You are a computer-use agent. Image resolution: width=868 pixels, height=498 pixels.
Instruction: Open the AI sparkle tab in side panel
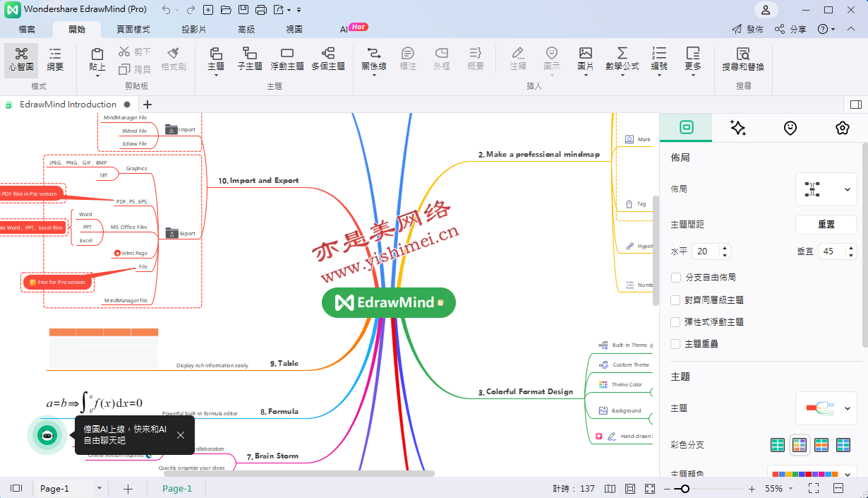[738, 128]
